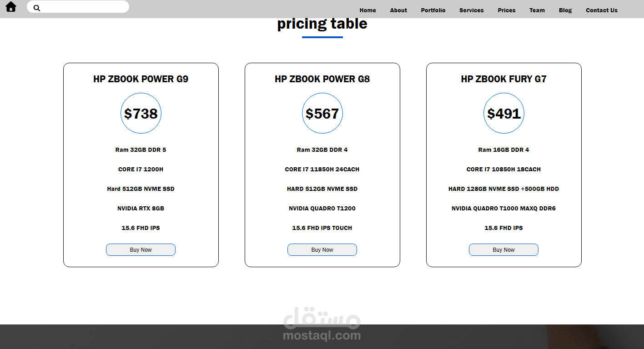This screenshot has width=644, height=349.
Task: Click NVIDIA QUADRO T1000 MAXQ DDR6 spec
Action: 504,209
